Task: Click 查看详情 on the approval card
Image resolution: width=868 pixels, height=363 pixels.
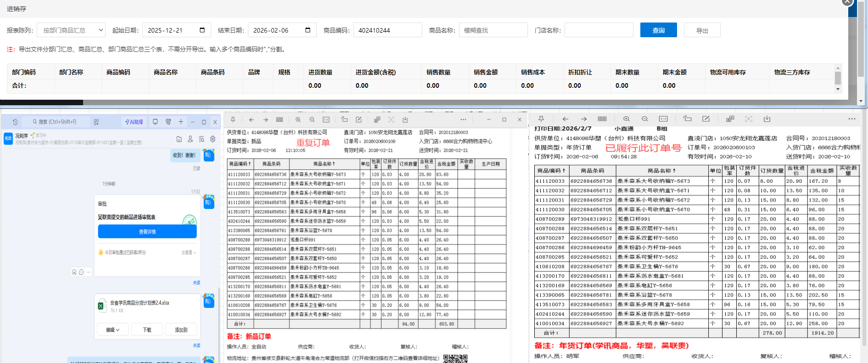Action: coord(147,232)
